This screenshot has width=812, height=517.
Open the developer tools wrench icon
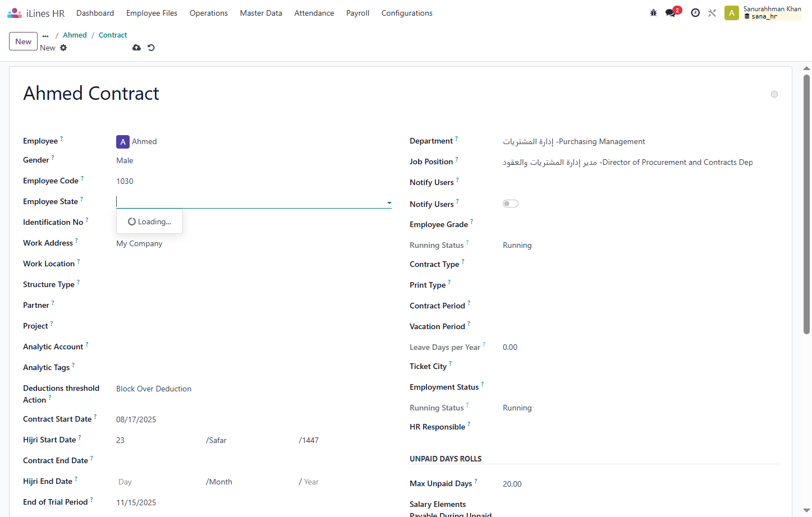click(x=712, y=13)
